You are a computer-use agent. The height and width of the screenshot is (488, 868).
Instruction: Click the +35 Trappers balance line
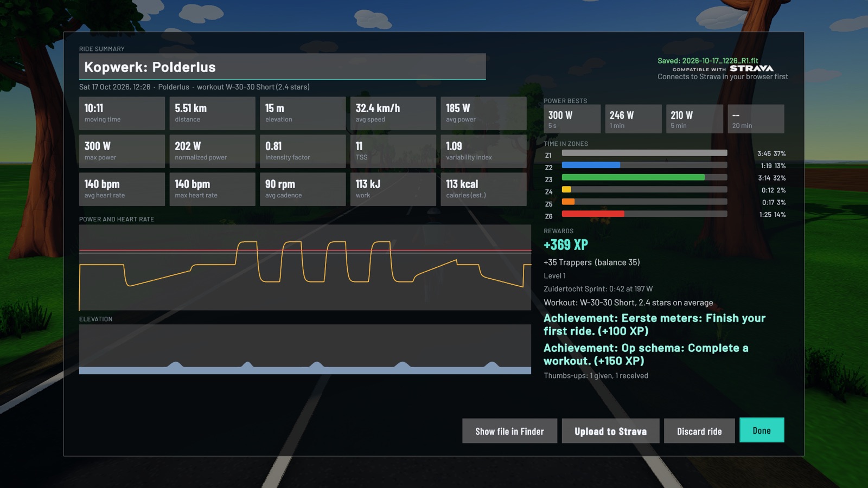[591, 262]
